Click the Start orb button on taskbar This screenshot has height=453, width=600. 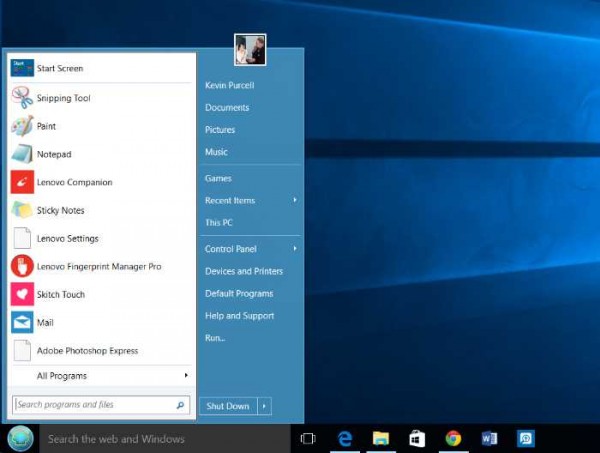point(20,438)
